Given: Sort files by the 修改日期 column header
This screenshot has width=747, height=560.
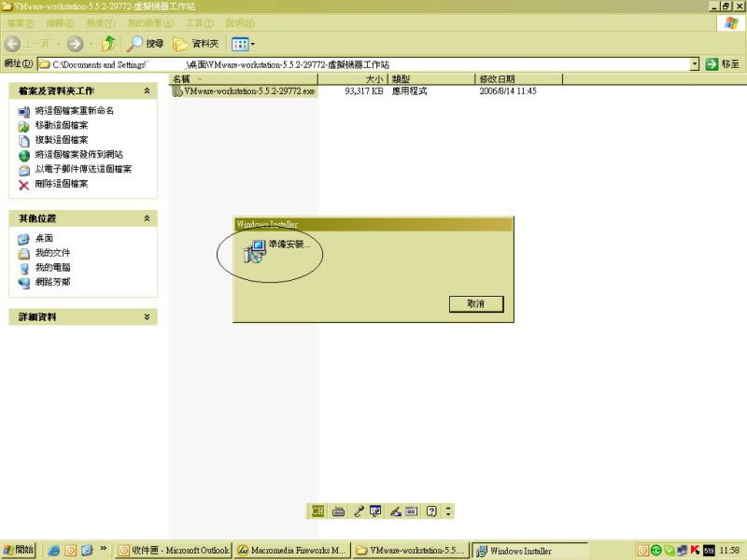Looking at the screenshot, I should click(x=519, y=79).
